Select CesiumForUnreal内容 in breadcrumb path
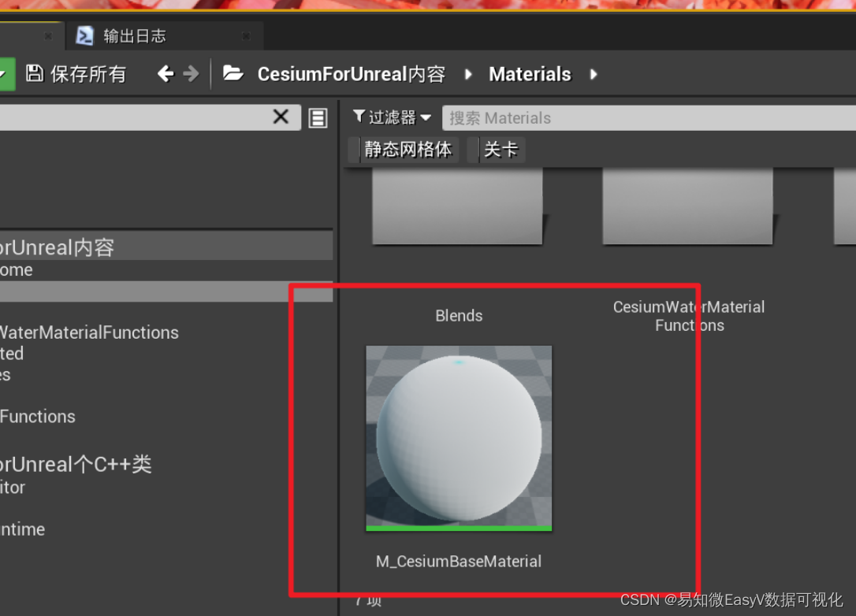Screen dimensions: 856x616 click(351, 74)
